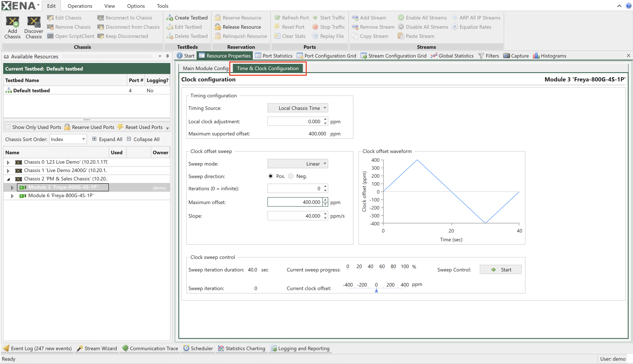Click the Current clock offset marker
Image resolution: width=633 pixels, height=364 pixels.
(x=376, y=291)
